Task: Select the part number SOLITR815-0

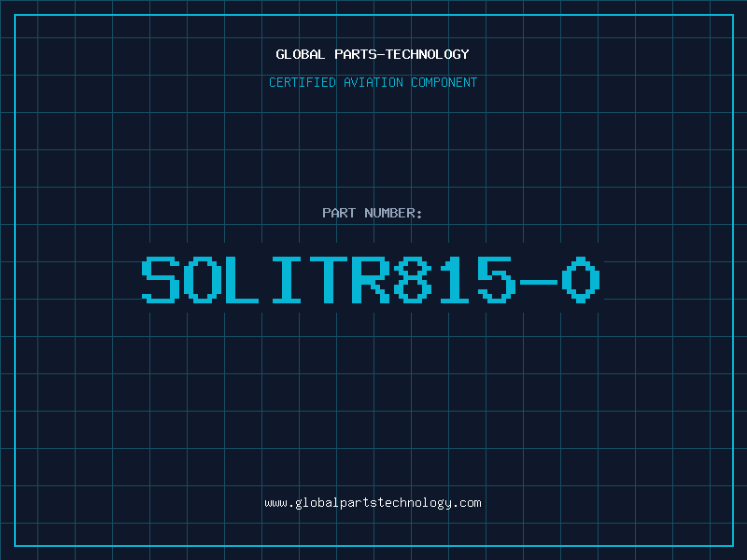Action: tap(371, 279)
